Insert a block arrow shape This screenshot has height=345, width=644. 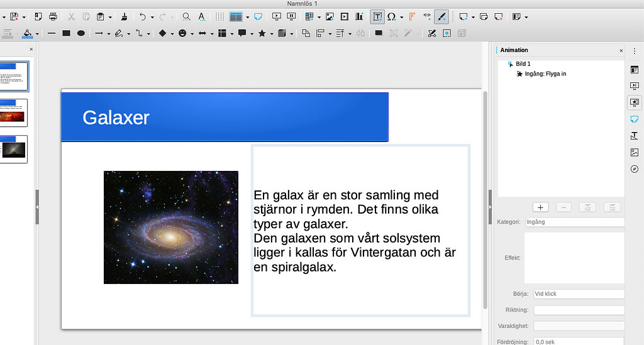[203, 33]
